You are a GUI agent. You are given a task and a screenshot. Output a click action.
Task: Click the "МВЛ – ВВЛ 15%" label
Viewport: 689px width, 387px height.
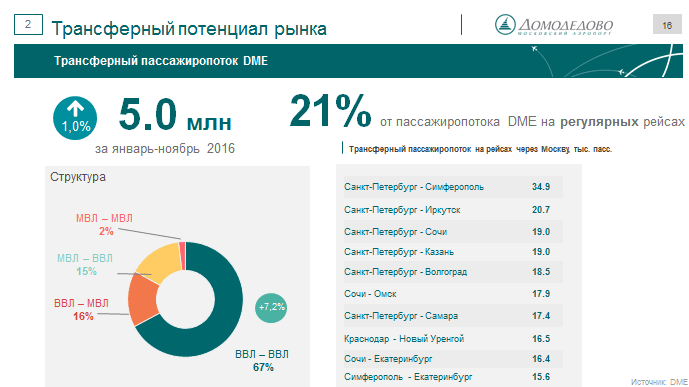85,264
